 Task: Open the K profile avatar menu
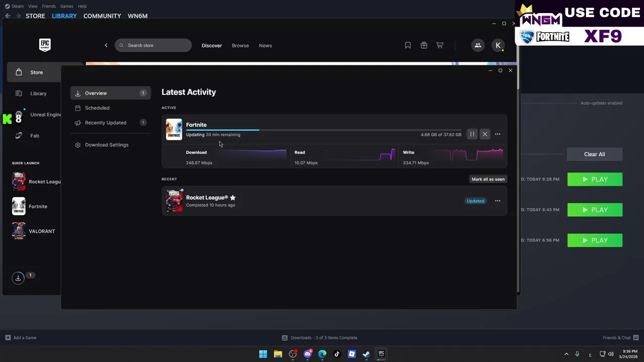[x=498, y=45]
